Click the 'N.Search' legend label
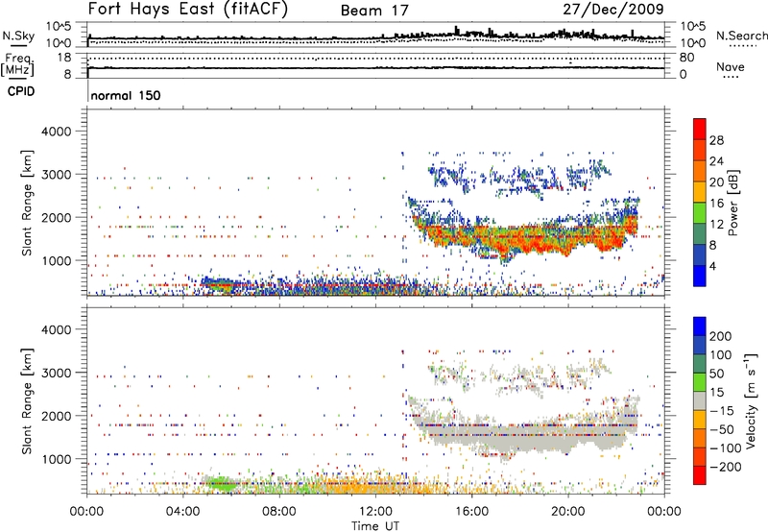Screen dimensions: 768x532 tap(742, 36)
